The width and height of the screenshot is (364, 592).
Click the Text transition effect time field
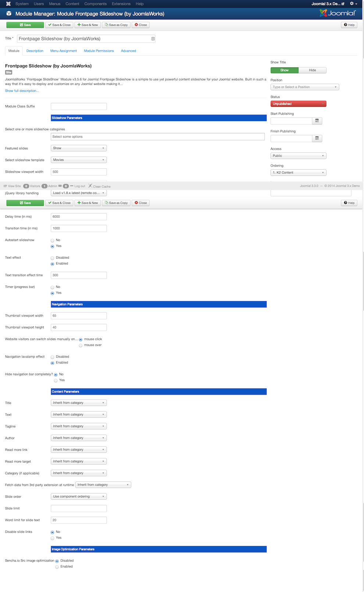tap(79, 275)
